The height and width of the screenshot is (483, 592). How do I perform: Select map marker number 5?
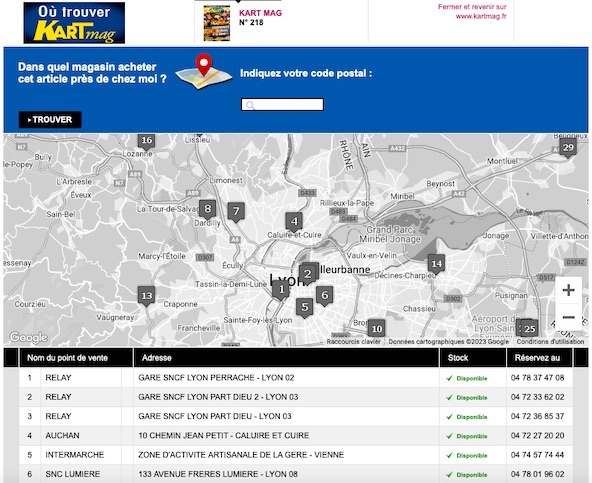305,308
